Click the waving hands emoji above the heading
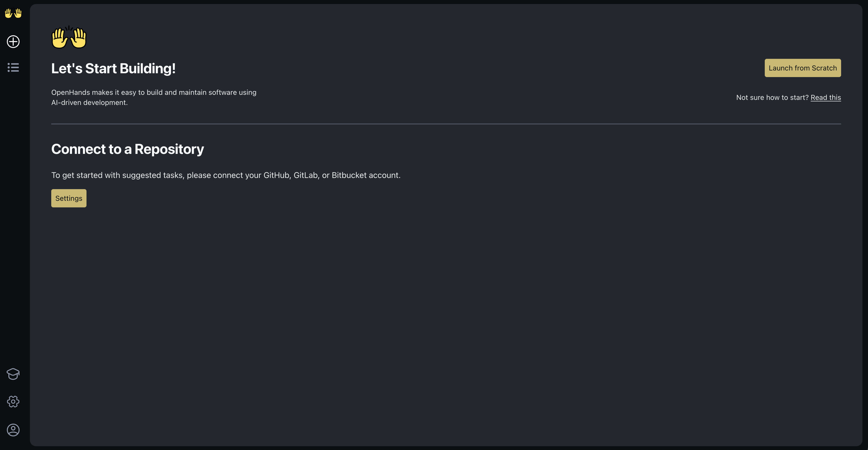The height and width of the screenshot is (450, 868). point(69,37)
